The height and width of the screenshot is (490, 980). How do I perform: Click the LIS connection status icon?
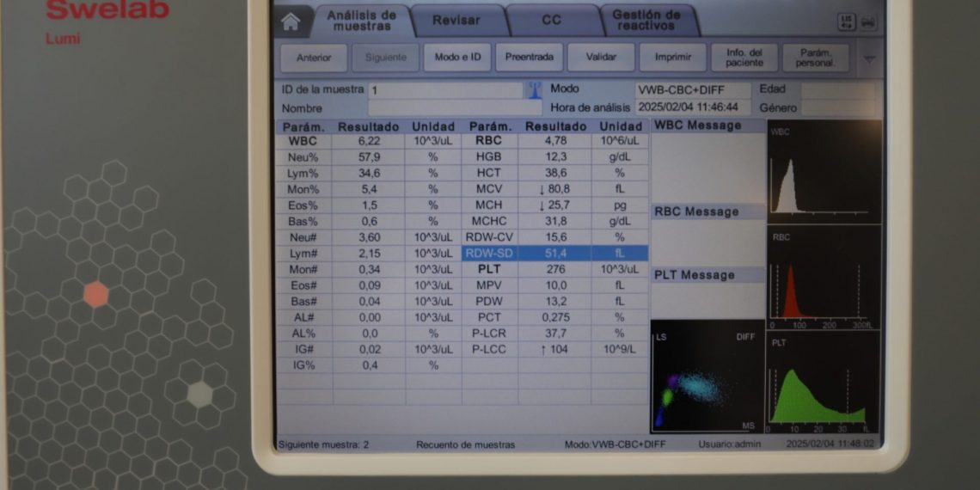click(846, 23)
